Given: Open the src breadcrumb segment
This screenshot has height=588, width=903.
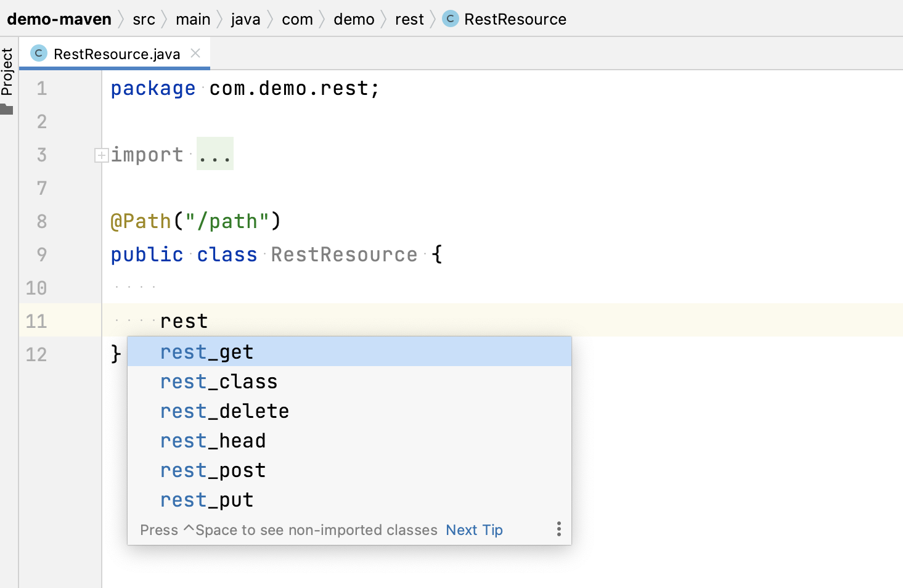Looking at the screenshot, I should [x=144, y=19].
